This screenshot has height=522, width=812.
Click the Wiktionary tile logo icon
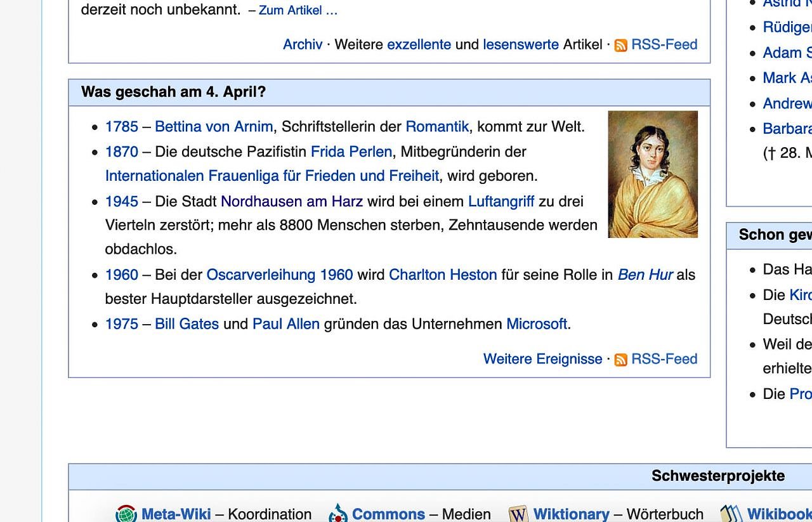[x=518, y=513]
